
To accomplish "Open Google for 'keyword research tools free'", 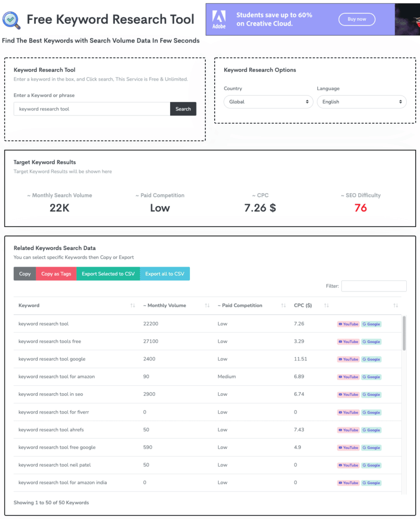I will point(371,342).
